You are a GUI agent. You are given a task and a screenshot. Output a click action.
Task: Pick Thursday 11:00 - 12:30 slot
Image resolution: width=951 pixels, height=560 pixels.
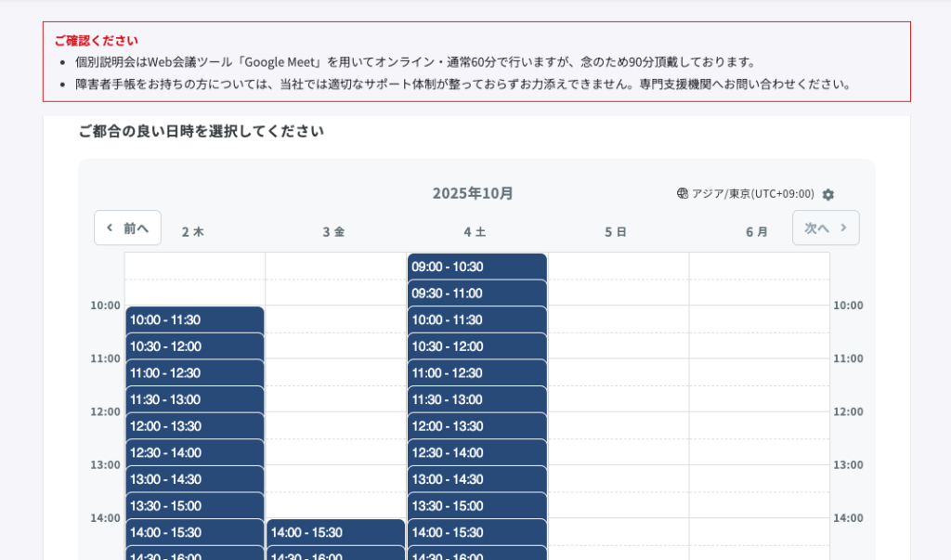pyautogui.click(x=195, y=373)
